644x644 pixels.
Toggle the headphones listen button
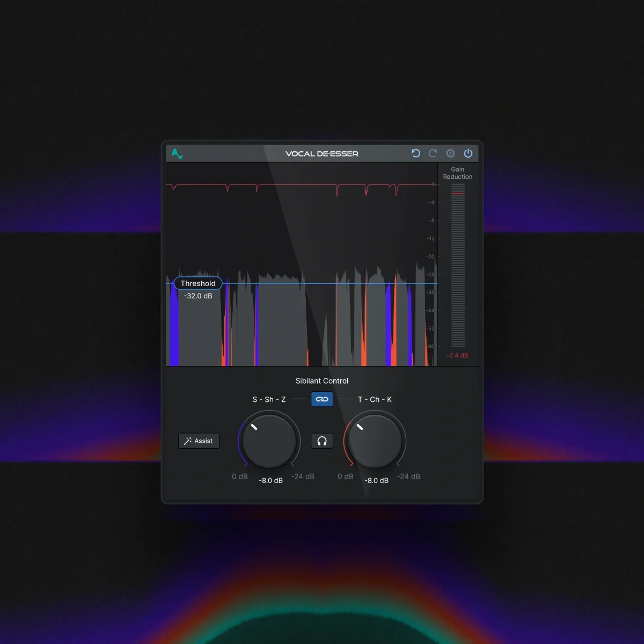pyautogui.click(x=322, y=441)
